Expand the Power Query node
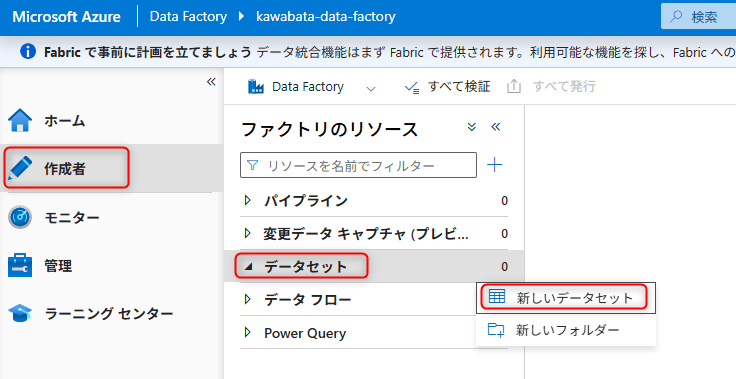Screen dimensions: 736x379 click(248, 333)
